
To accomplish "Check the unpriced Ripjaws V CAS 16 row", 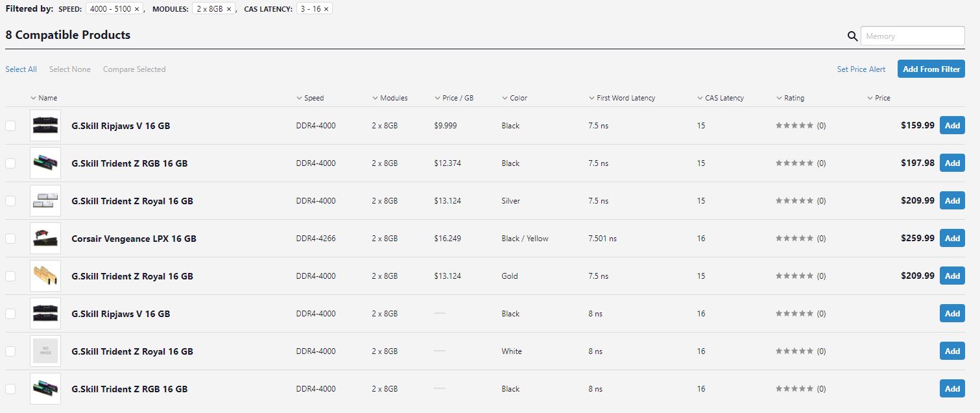I will (x=10, y=314).
